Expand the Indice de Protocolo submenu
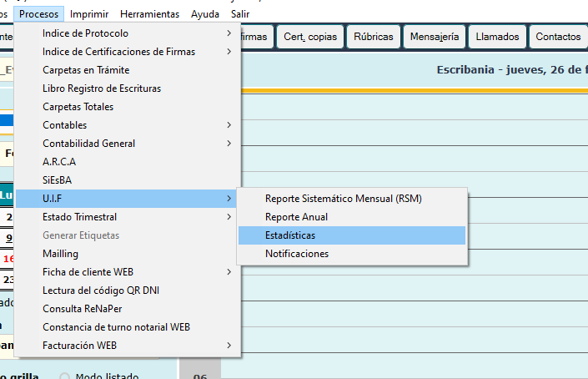The height and width of the screenshot is (379, 588). (85, 33)
